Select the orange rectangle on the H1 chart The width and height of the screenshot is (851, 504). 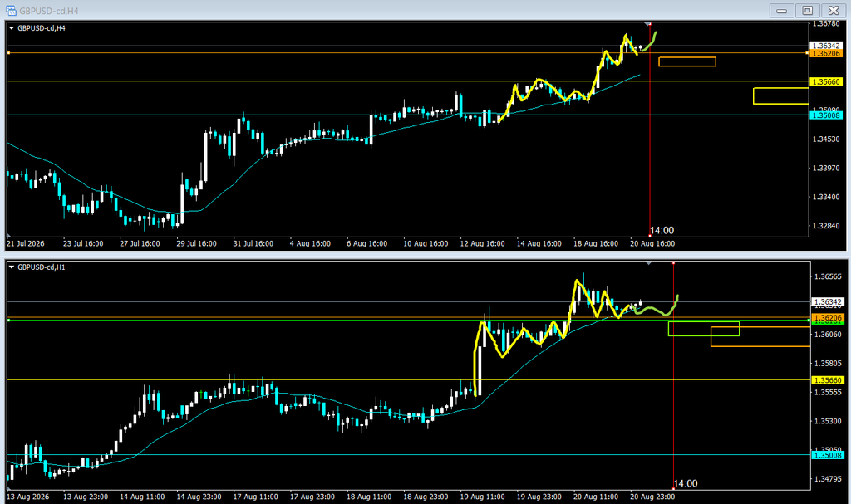click(x=760, y=336)
